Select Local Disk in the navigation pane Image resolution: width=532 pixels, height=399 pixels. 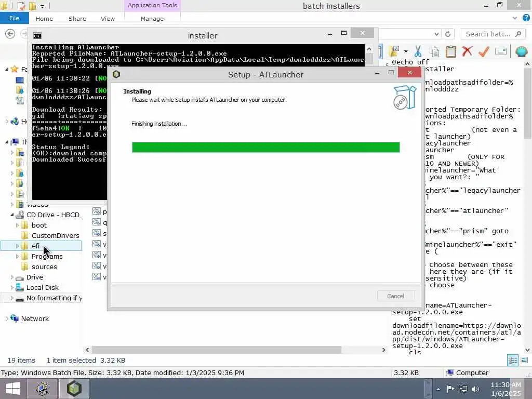43,288
